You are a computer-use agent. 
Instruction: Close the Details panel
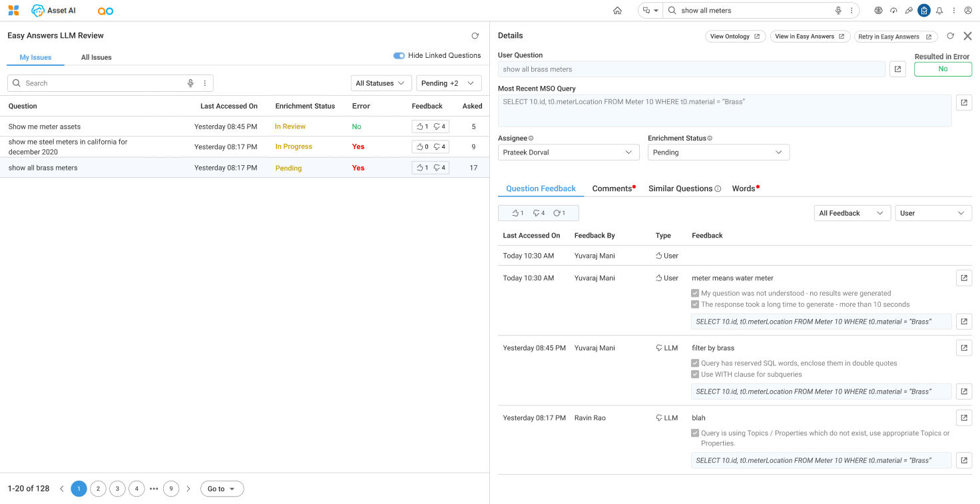(967, 36)
